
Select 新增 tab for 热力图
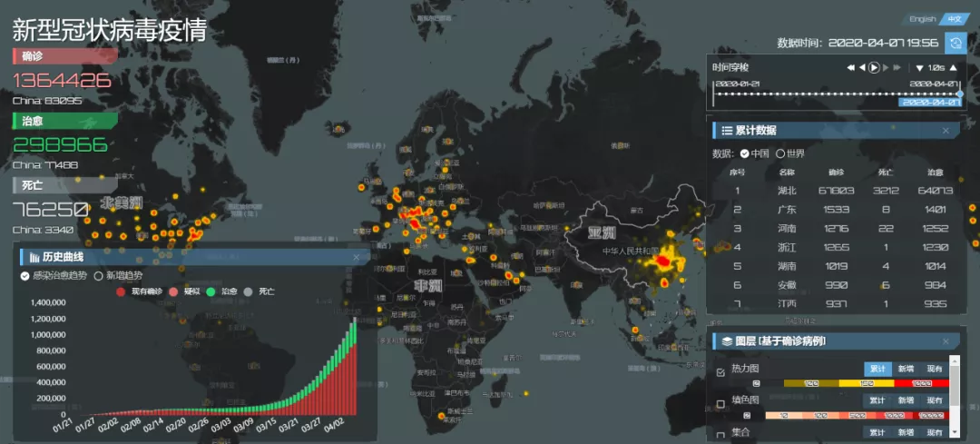(x=905, y=369)
